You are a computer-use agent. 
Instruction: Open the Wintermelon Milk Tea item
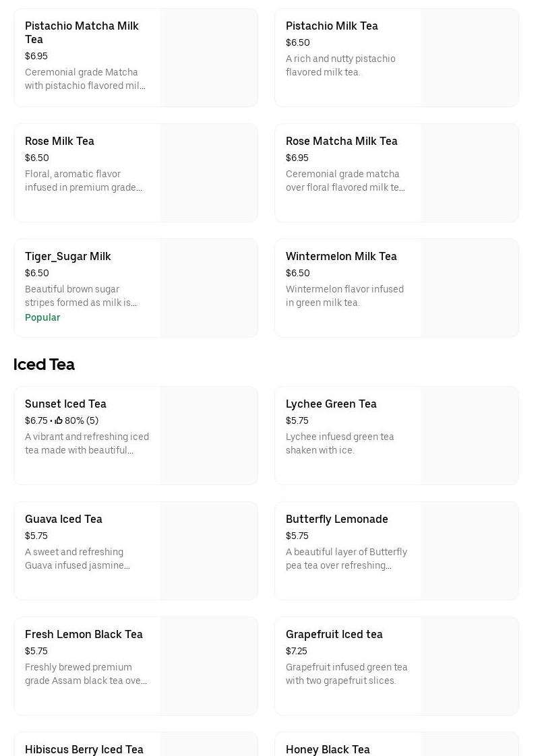(341, 256)
